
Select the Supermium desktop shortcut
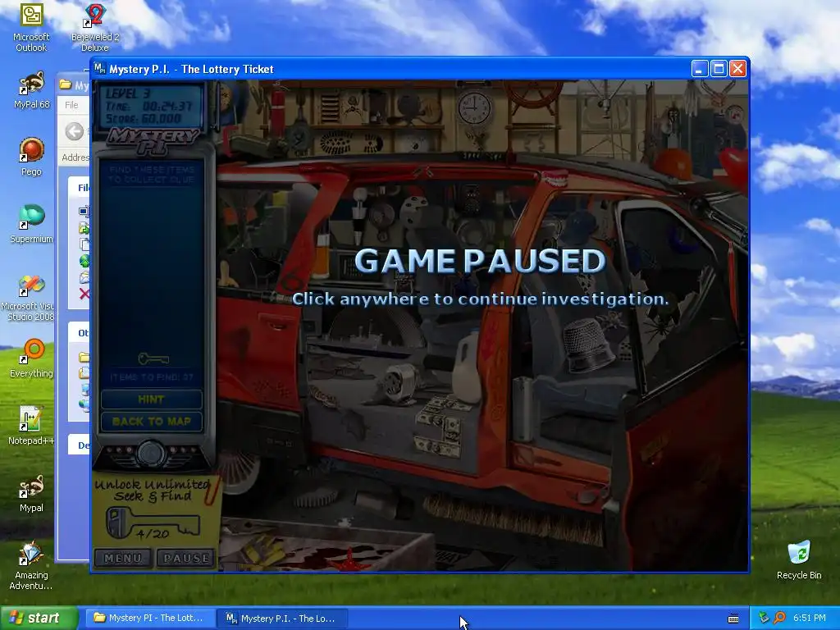31,224
